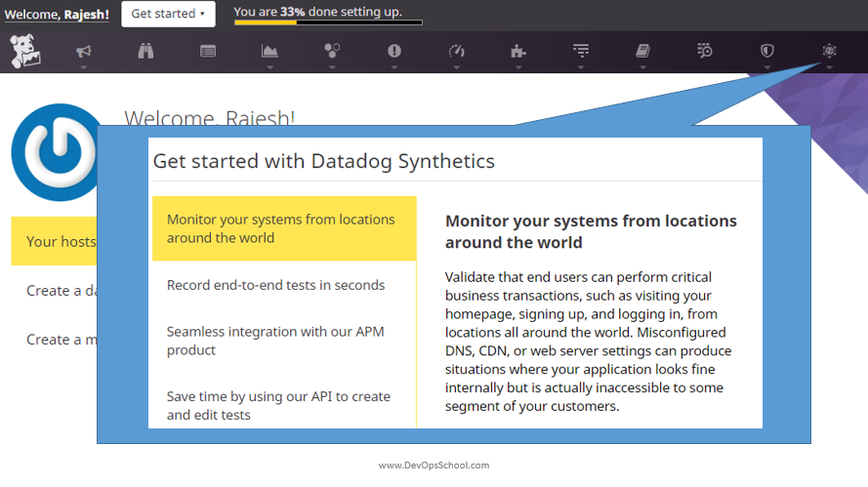868x487 pixels.
Task: Open the Synthetics icon in navbar
Action: pos(829,51)
